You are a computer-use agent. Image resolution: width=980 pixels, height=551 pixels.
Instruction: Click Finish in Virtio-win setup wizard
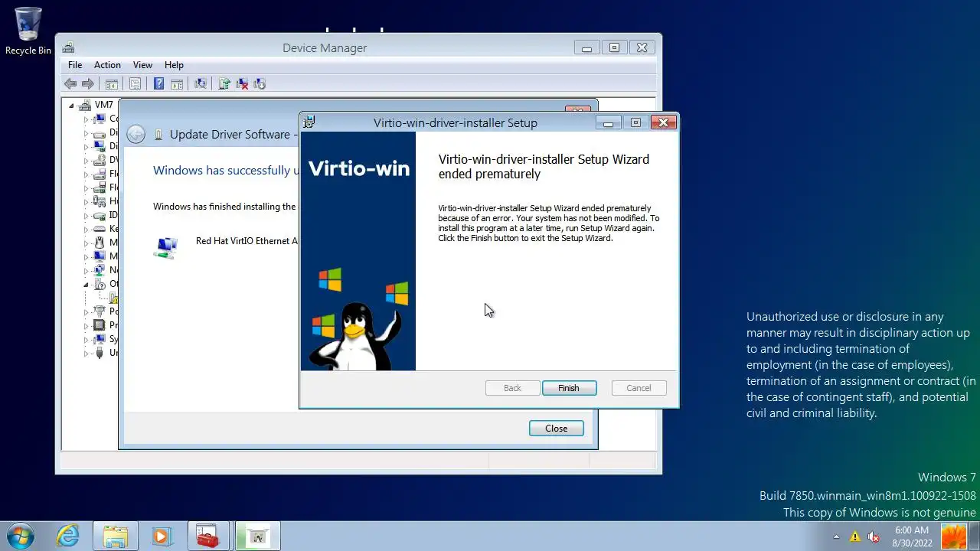click(x=569, y=388)
